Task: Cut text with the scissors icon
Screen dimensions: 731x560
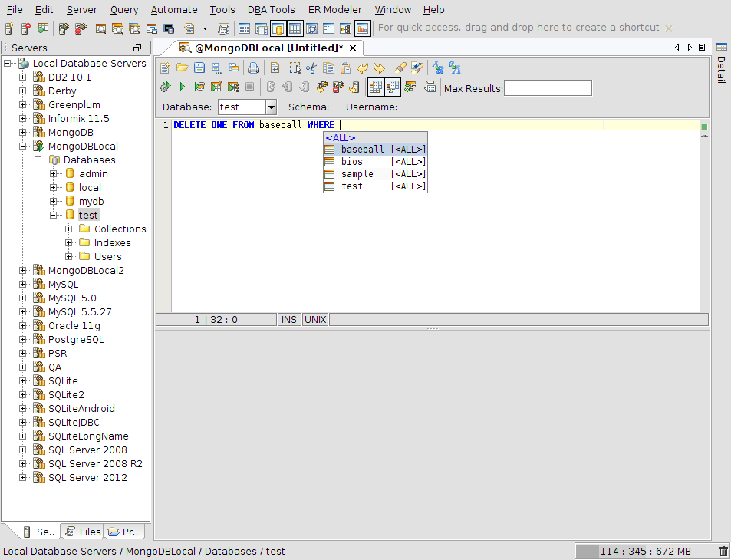Action: click(x=311, y=68)
